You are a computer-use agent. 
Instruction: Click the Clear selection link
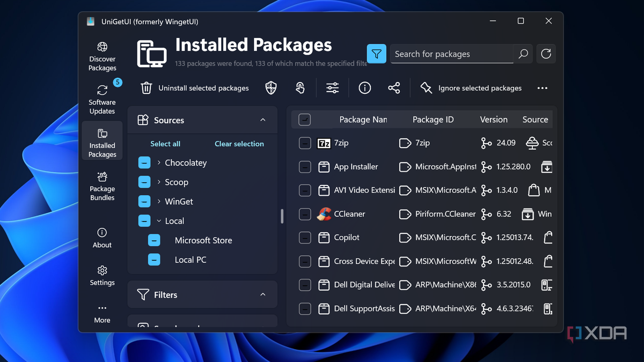(x=239, y=144)
